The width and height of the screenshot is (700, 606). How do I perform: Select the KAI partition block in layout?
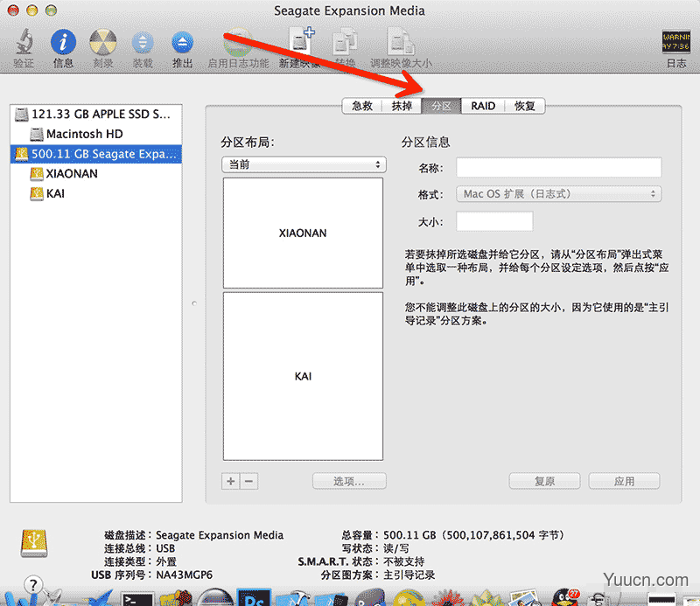click(x=303, y=376)
